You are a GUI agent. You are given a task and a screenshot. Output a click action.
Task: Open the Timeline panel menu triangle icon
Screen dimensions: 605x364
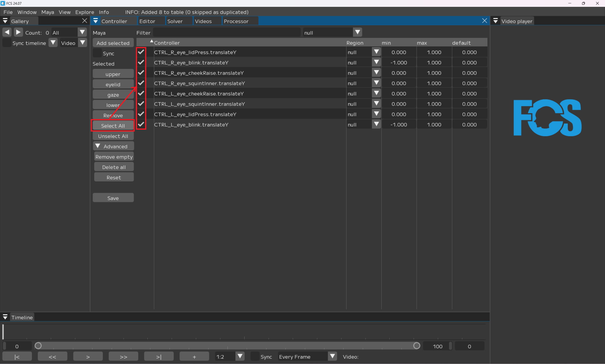coord(5,317)
